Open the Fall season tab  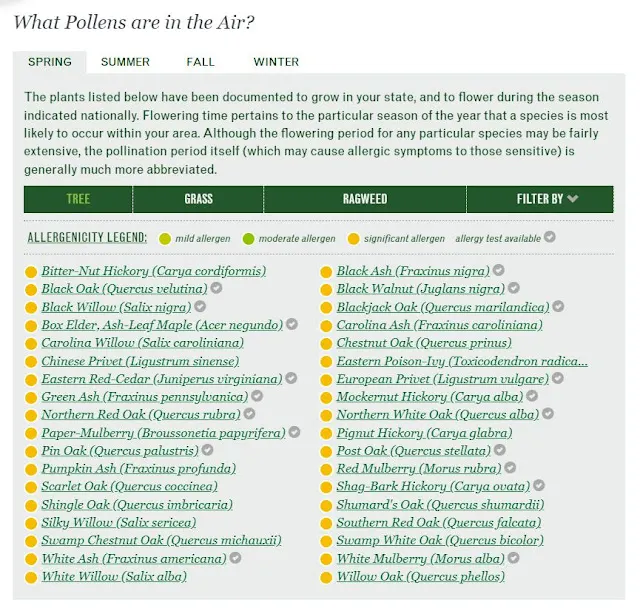click(200, 62)
